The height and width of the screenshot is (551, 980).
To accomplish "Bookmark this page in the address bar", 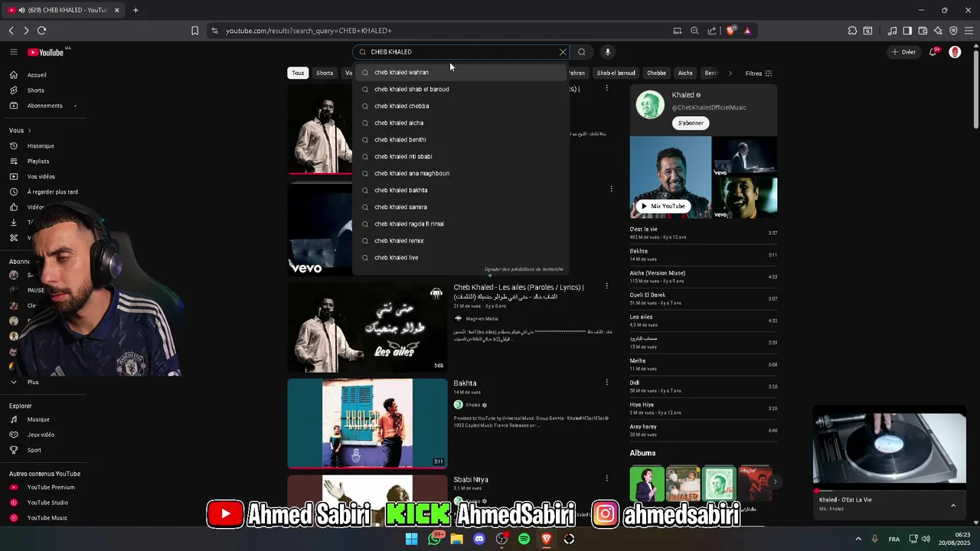I will point(194,31).
